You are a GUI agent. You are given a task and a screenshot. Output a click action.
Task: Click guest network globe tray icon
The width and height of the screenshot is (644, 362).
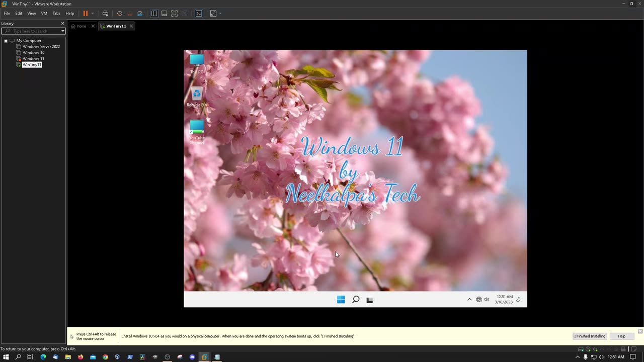point(479,299)
